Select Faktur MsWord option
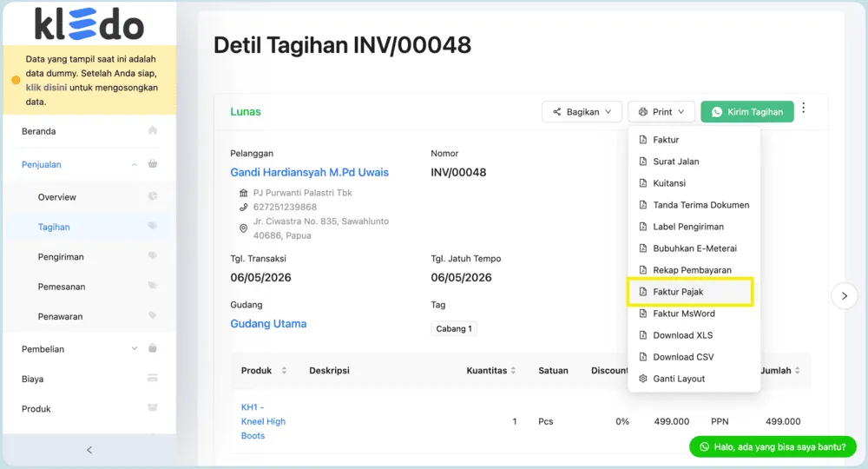Screen dimensions: 868x469 coord(693,314)
